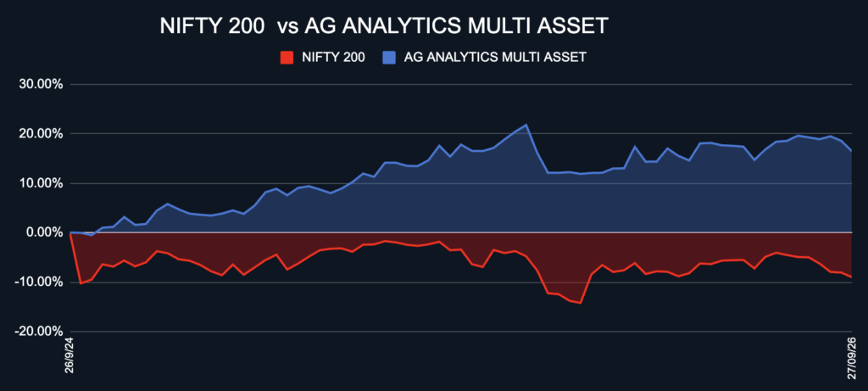Click the -20.00% horizontal gridline
Image resolution: width=868 pixels, height=391 pixels.
pos(460,331)
